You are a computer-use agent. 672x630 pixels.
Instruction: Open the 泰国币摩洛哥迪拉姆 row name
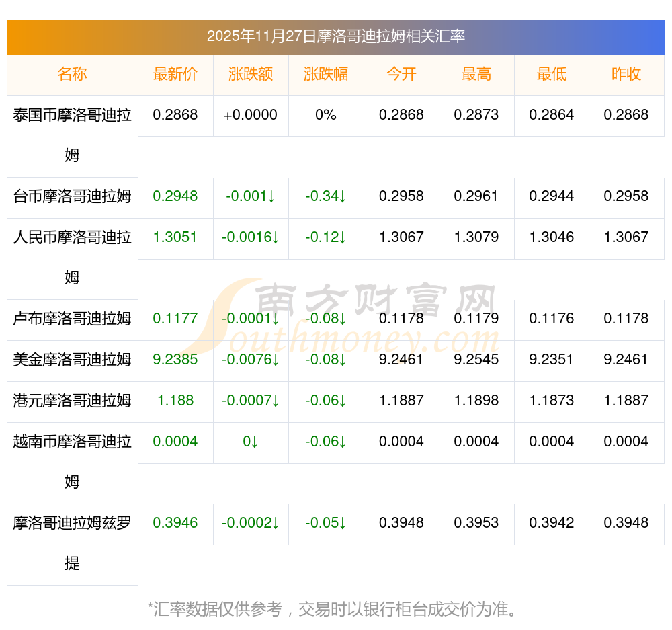pyautogui.click(x=72, y=134)
